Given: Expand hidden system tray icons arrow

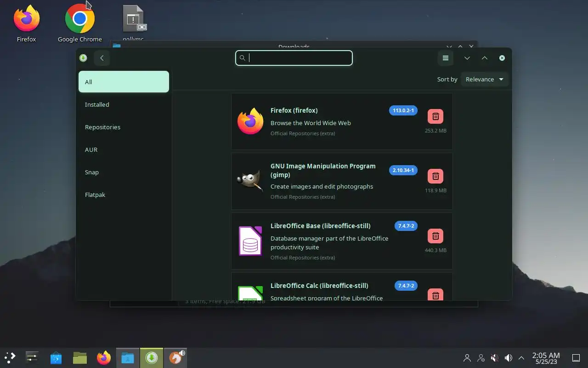Looking at the screenshot, I should pos(521,358).
